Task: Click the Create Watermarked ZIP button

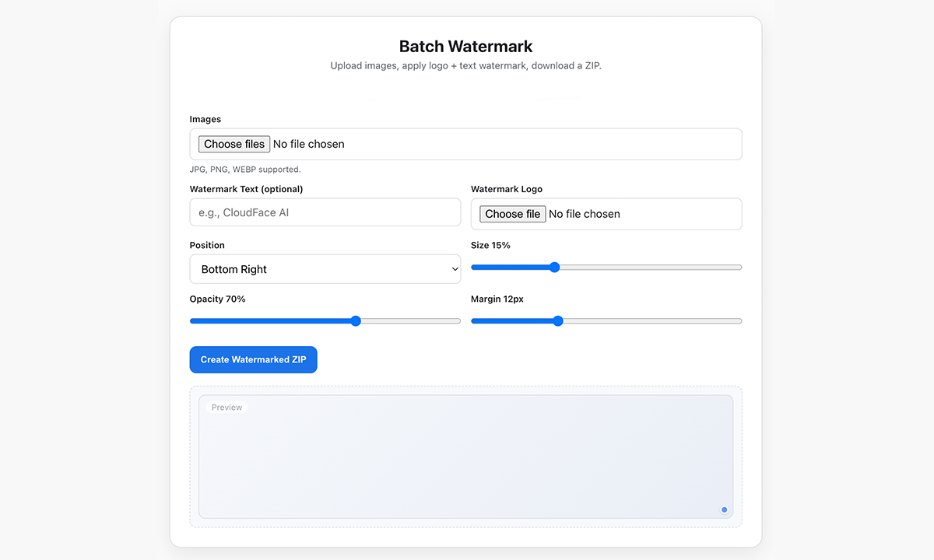Action: click(253, 359)
